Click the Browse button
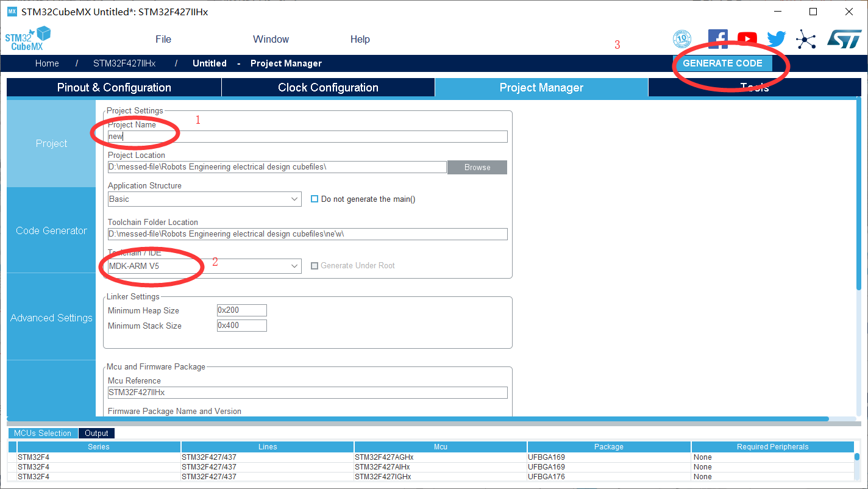 477,167
